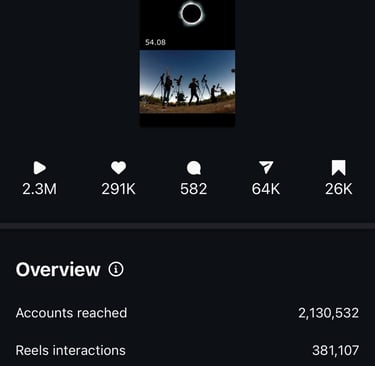
Task: Select the 2.3M plays count
Action: [x=40, y=189]
